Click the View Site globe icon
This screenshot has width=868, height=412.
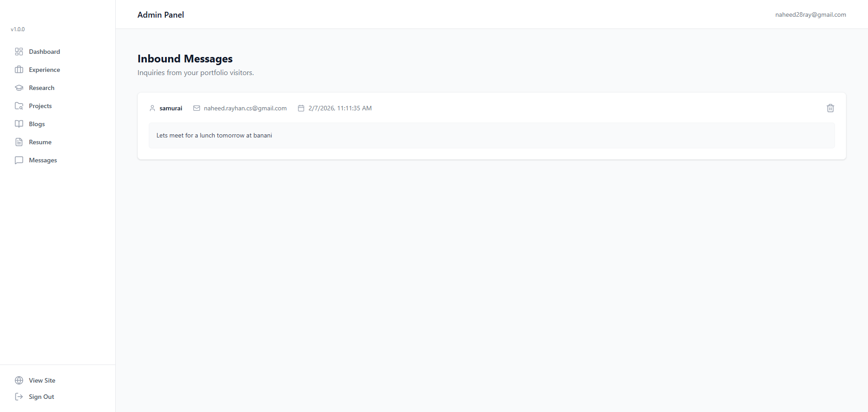point(19,380)
